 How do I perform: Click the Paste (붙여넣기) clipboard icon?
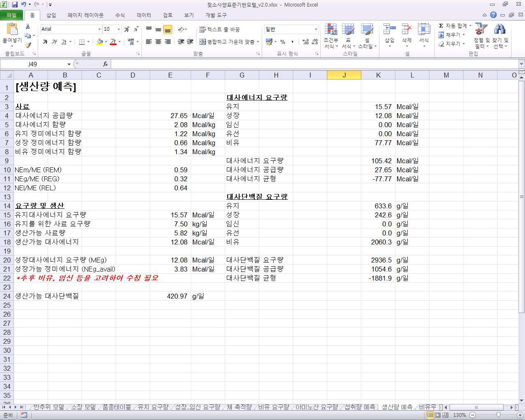coord(12,30)
